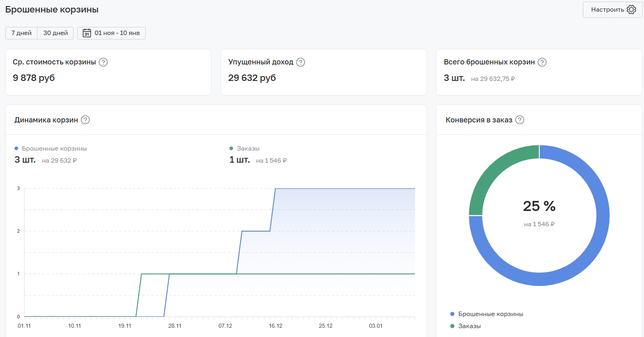Click the 16.12 date label on chart axis
Image resolution: width=644 pixels, height=337 pixels.
275,326
